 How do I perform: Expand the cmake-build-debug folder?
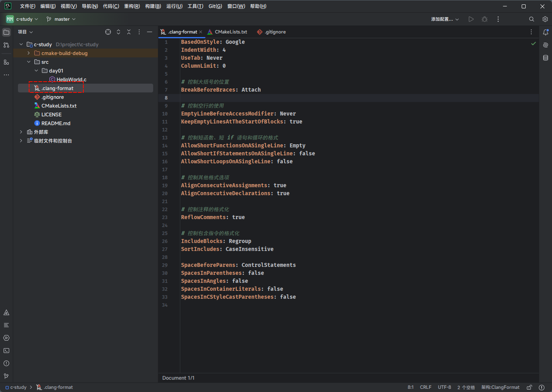[29, 53]
